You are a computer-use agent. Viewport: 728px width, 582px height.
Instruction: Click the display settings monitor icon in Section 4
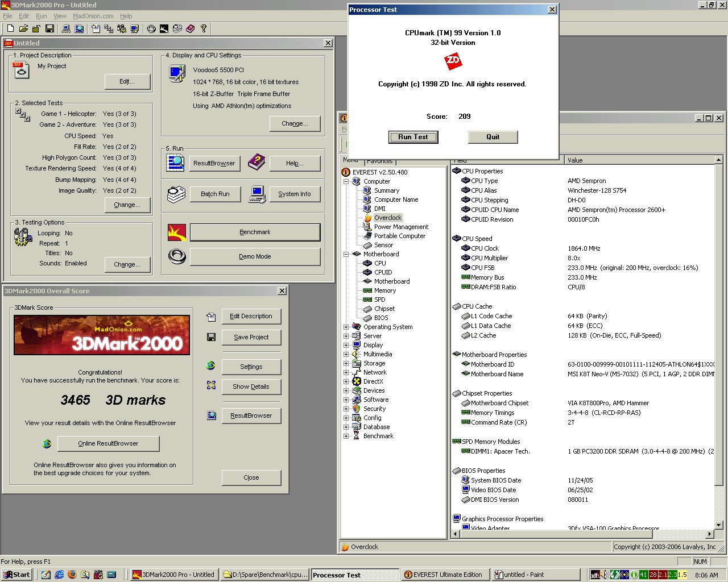(177, 73)
